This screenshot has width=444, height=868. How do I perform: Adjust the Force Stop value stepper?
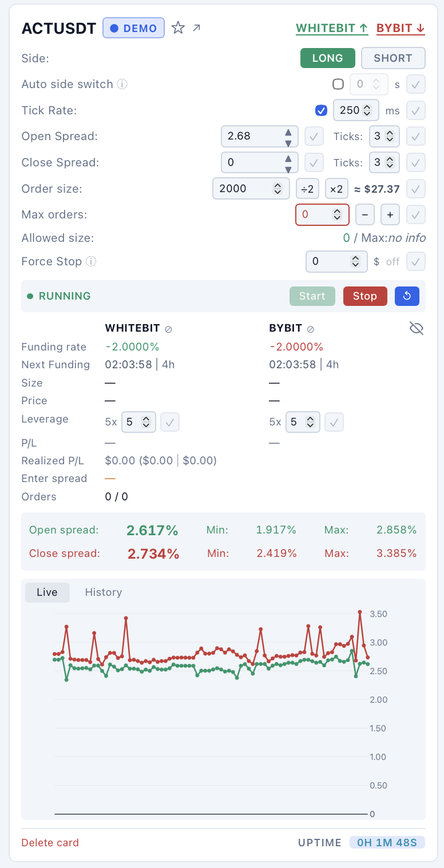[x=355, y=262]
